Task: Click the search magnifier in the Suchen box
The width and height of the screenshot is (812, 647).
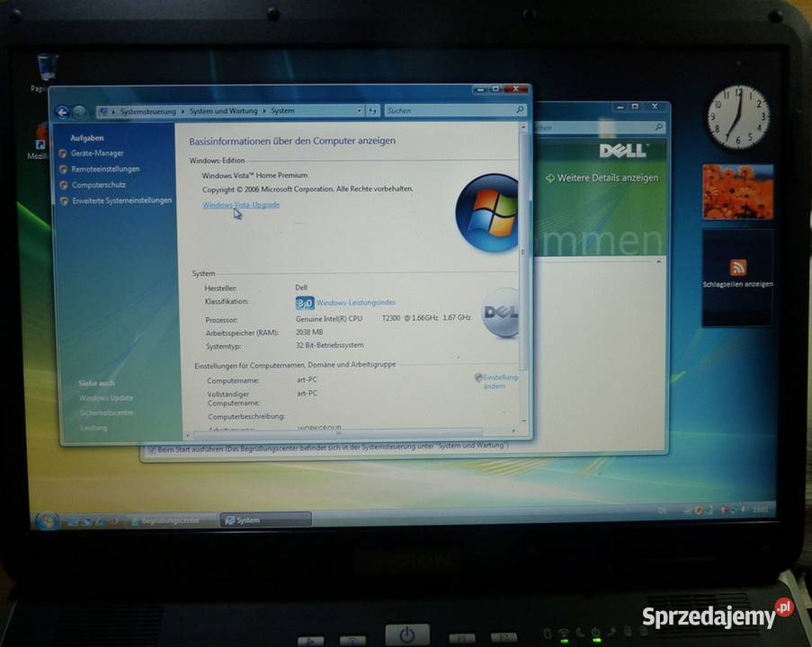Action: pyautogui.click(x=519, y=111)
